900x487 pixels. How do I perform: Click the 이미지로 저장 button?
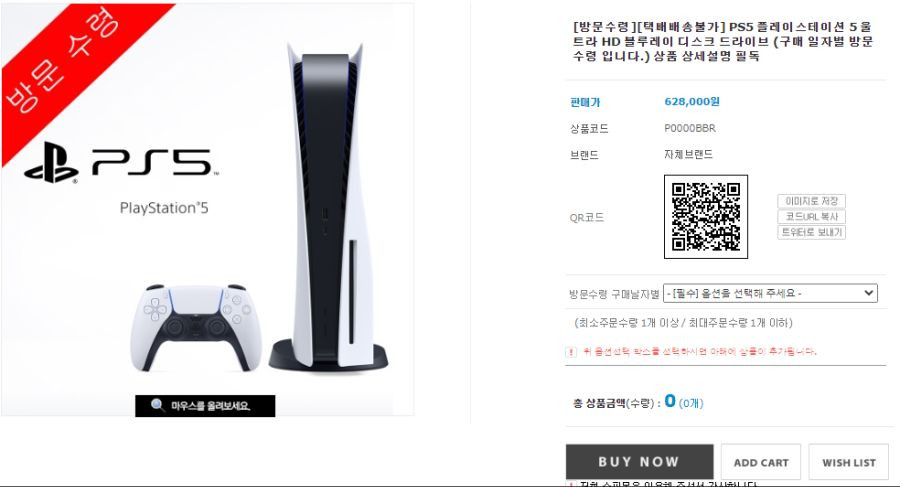811,201
